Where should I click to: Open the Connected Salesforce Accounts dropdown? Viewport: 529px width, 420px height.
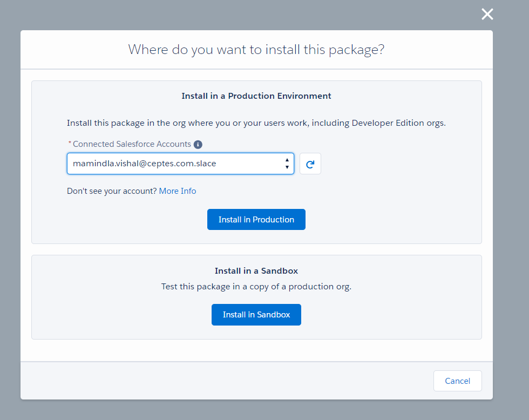pyautogui.click(x=180, y=164)
